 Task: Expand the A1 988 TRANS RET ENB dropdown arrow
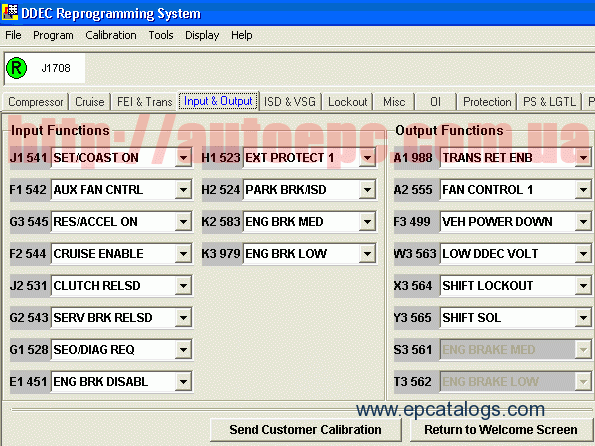coord(583,158)
